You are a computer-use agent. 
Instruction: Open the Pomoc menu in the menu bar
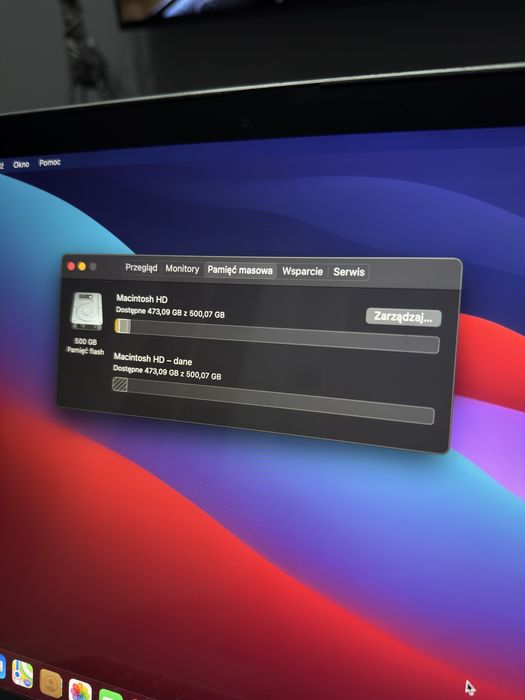click(x=50, y=162)
